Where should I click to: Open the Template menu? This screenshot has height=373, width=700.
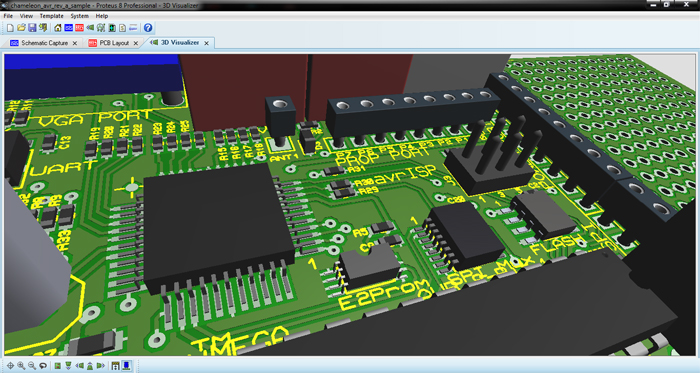[x=51, y=16]
